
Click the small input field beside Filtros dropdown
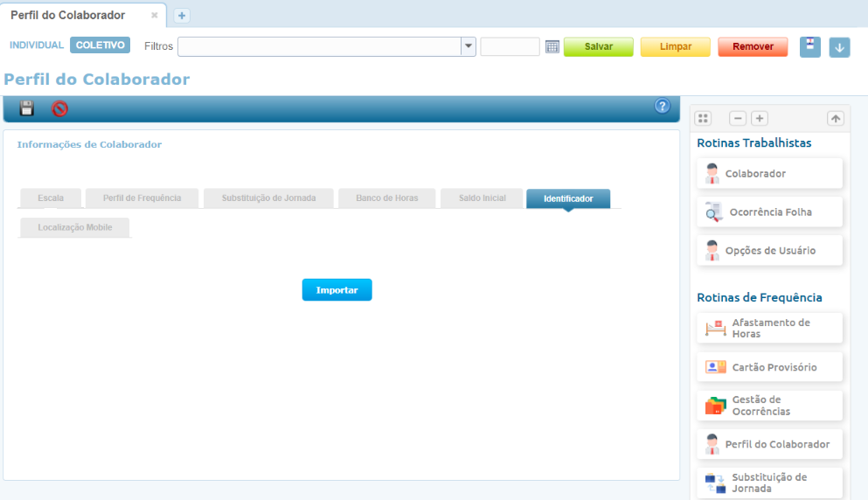pyautogui.click(x=510, y=47)
